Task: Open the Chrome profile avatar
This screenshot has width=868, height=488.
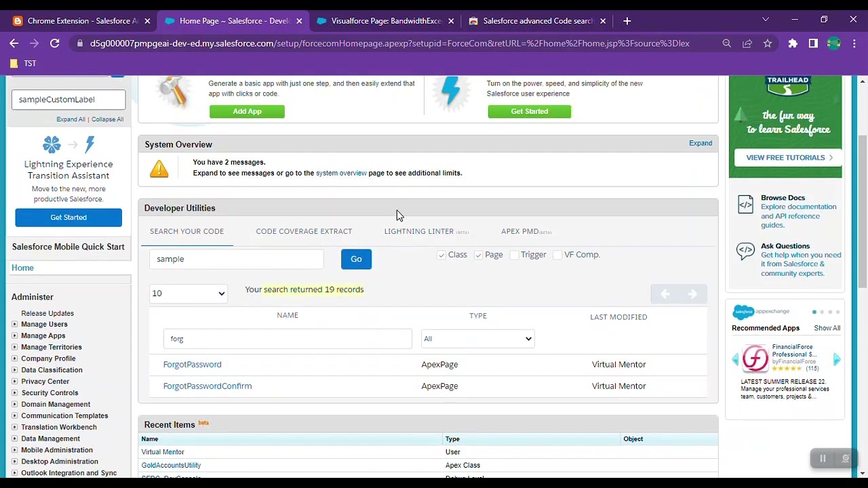Action: 833,43
